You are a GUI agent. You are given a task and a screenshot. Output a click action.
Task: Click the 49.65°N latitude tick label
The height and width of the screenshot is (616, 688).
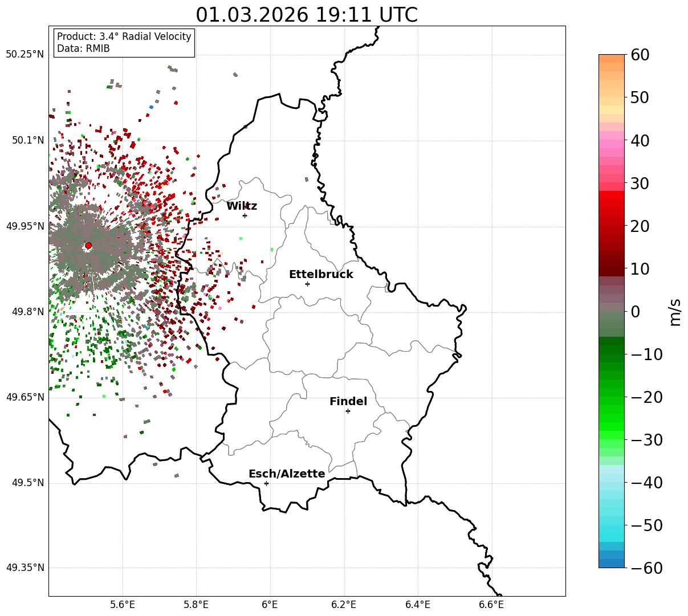point(25,397)
